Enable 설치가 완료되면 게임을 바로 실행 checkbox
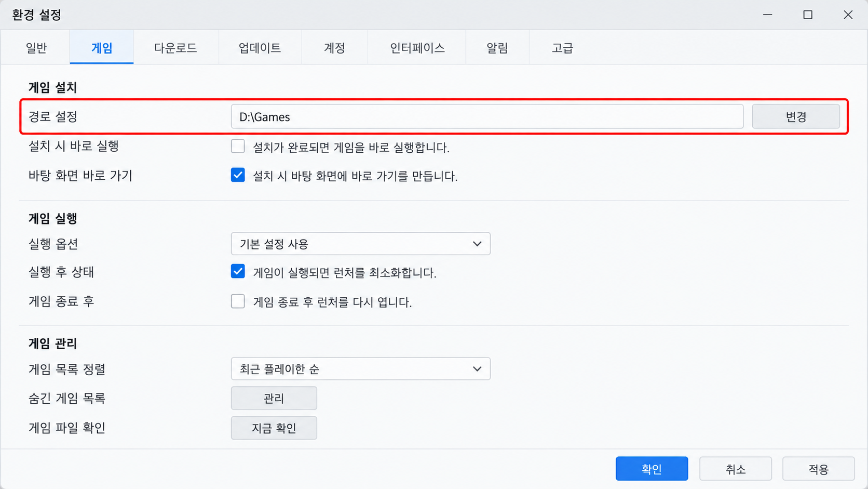The height and width of the screenshot is (489, 868). click(238, 147)
